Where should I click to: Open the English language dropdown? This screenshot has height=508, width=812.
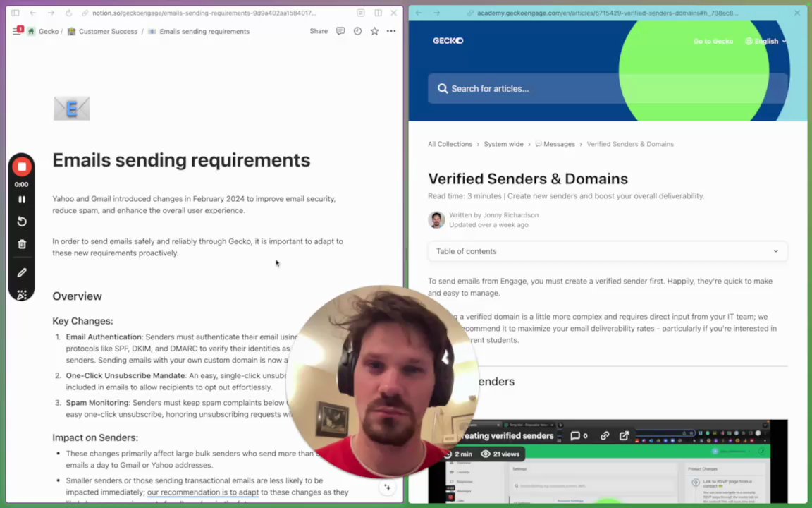pos(766,42)
